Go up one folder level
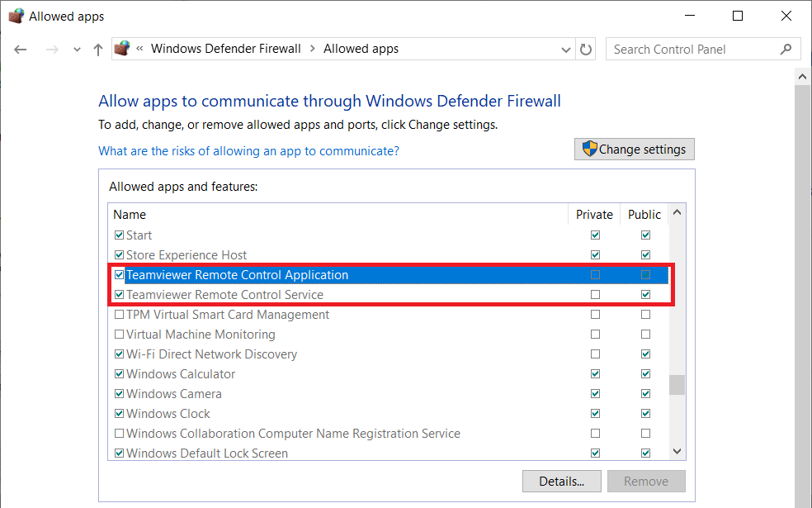This screenshot has height=508, width=812. 97,49
